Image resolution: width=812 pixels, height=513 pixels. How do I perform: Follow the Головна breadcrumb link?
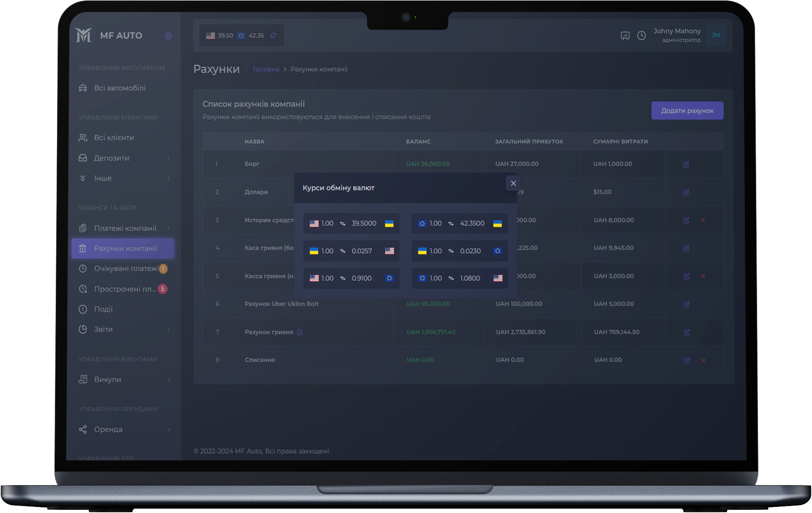pos(266,69)
